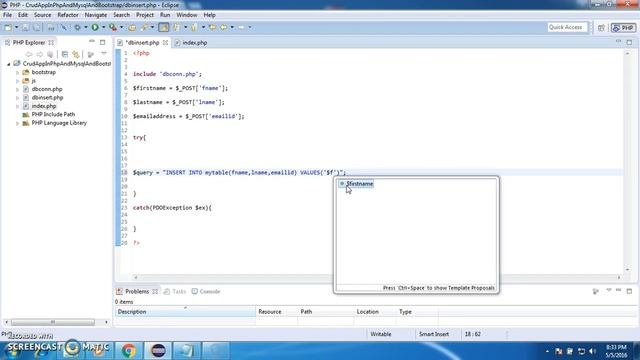Click Collapse All icon in PHP Explorer

[x=65, y=54]
